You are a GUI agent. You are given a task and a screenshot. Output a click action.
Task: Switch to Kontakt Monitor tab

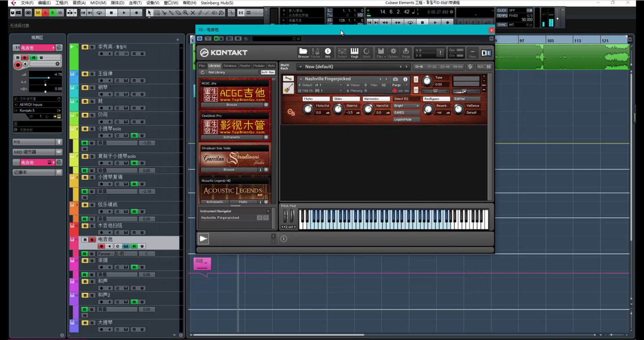click(x=245, y=66)
